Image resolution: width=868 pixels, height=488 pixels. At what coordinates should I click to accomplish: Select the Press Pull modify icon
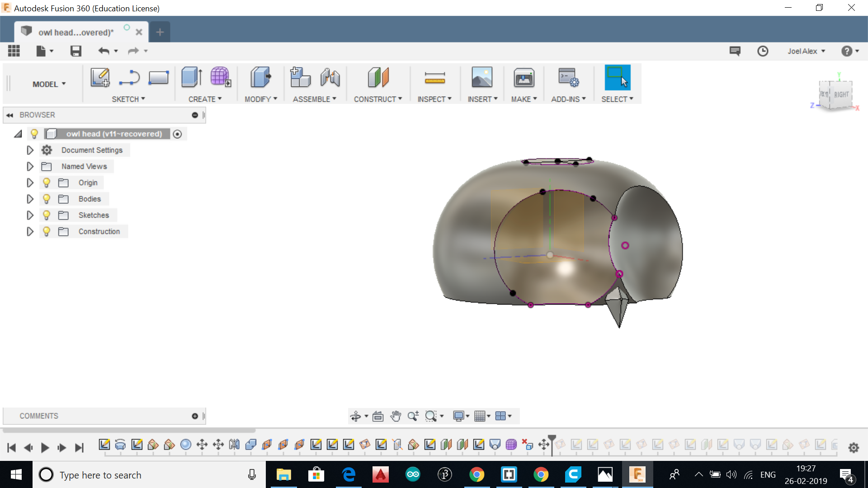(260, 77)
